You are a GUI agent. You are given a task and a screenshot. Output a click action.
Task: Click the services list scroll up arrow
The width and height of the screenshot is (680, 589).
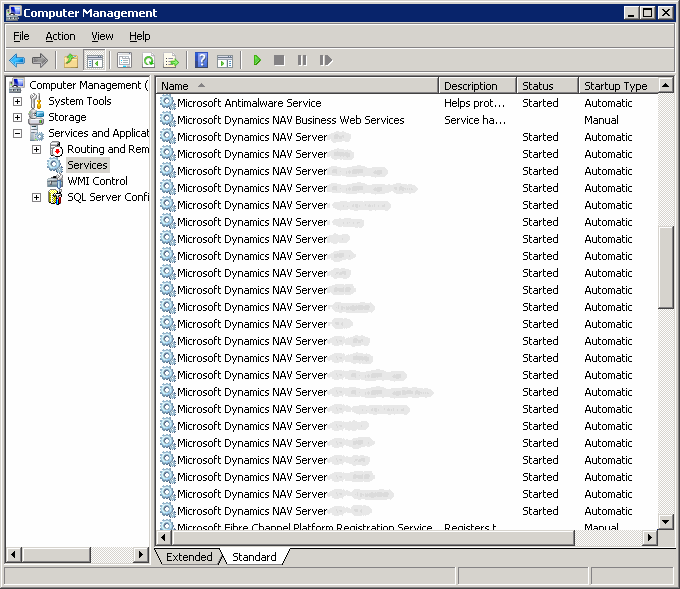[x=666, y=85]
